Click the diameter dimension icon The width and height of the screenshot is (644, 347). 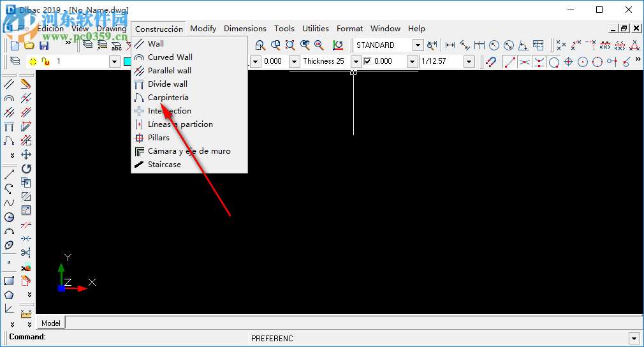[x=508, y=45]
